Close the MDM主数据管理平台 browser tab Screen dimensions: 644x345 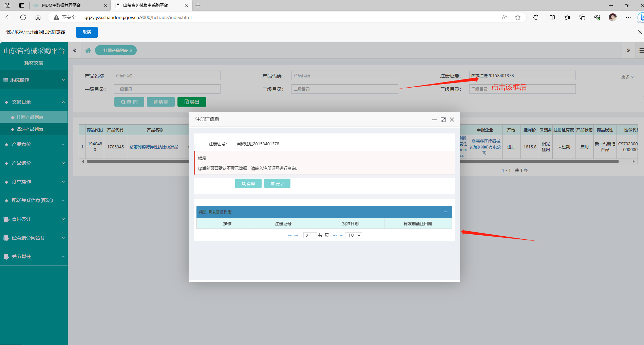106,5
